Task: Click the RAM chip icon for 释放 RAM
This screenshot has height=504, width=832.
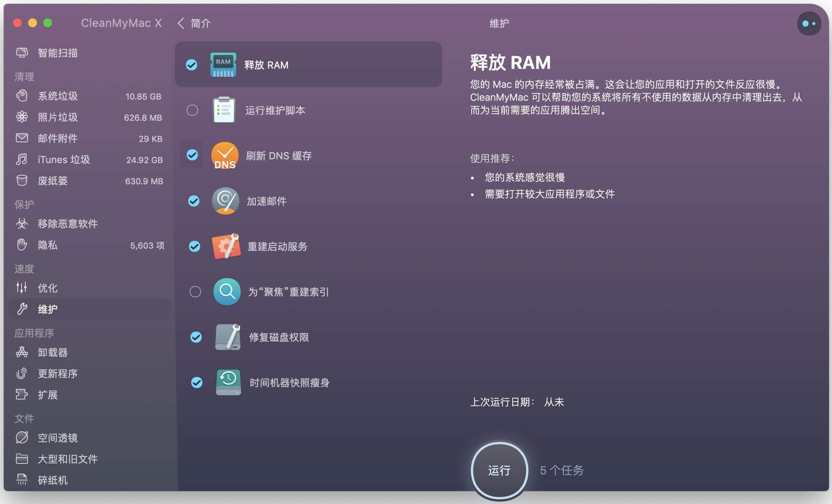Action: tap(223, 65)
